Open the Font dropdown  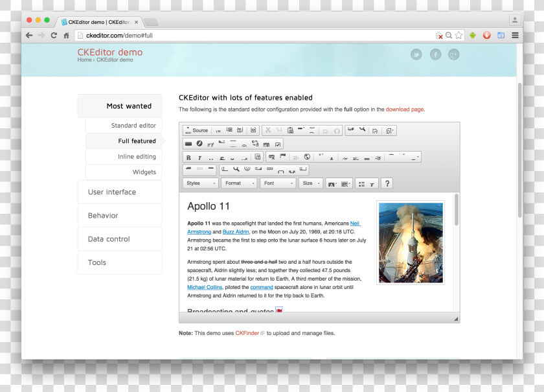coord(278,183)
